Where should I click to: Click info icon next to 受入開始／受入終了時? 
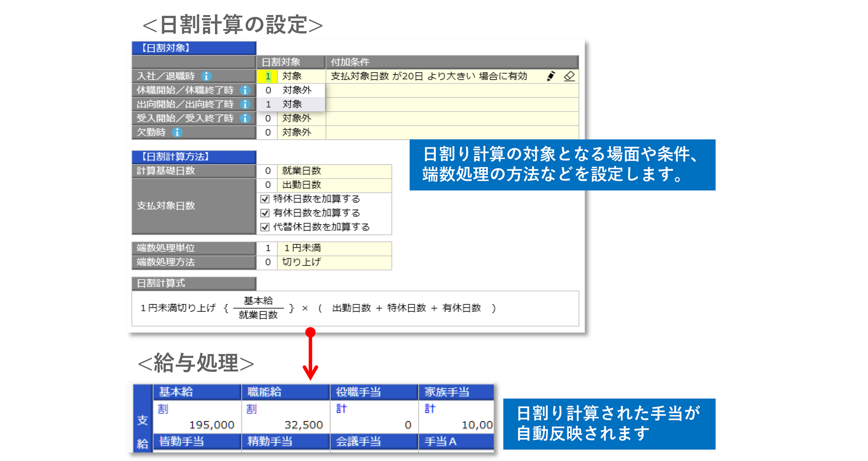(245, 118)
